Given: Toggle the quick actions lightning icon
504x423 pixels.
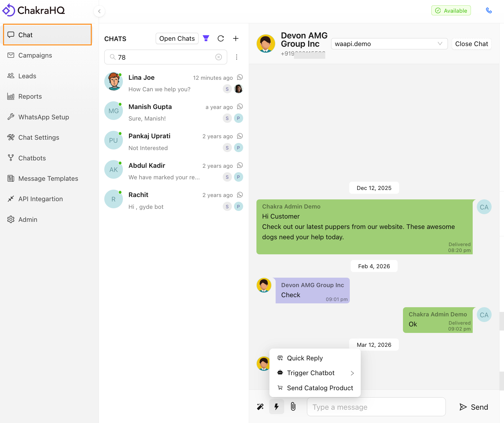Looking at the screenshot, I should point(277,407).
